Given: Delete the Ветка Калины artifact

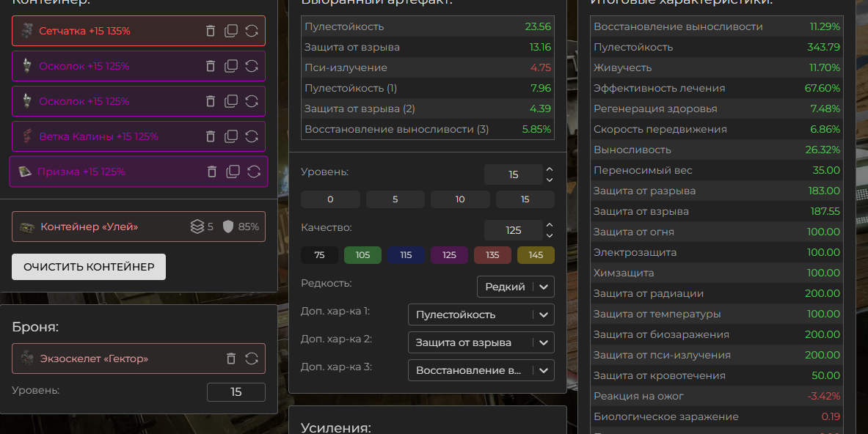Looking at the screenshot, I should pyautogui.click(x=211, y=136).
